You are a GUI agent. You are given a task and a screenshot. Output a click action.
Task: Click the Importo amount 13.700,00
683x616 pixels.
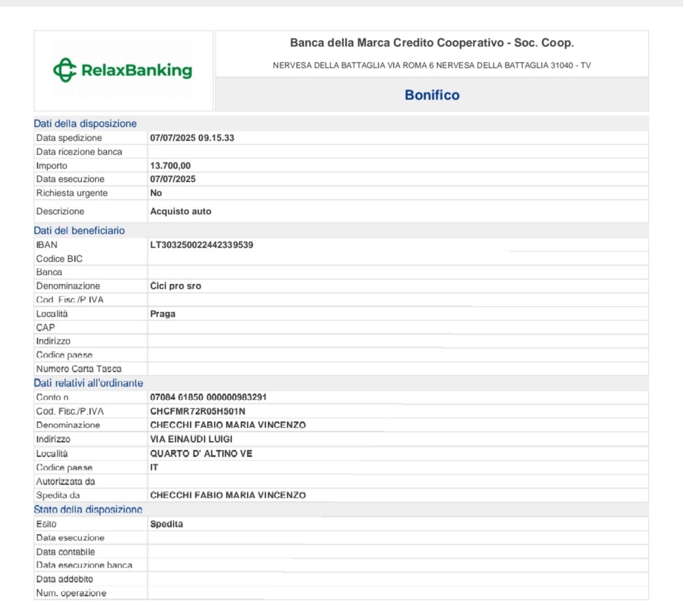click(x=170, y=166)
